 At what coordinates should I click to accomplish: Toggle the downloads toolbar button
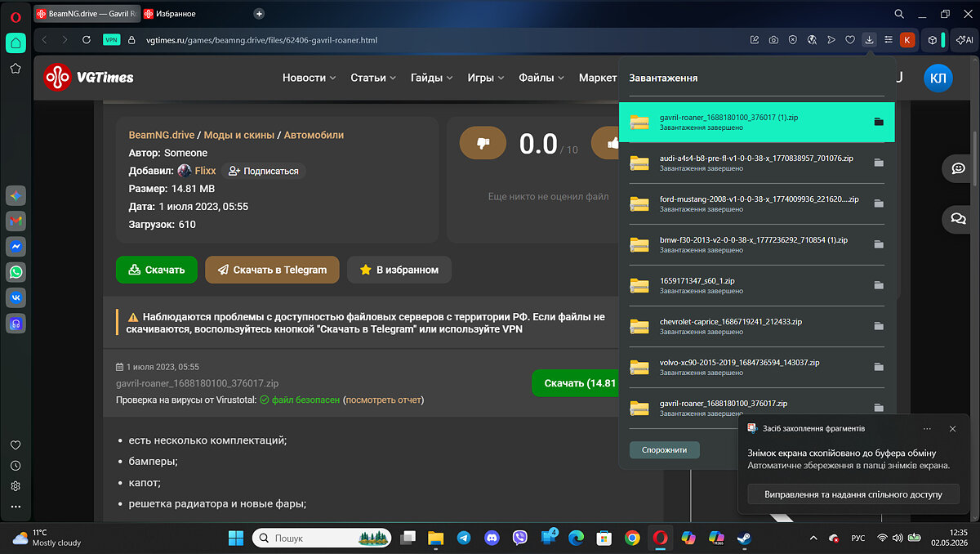870,39
